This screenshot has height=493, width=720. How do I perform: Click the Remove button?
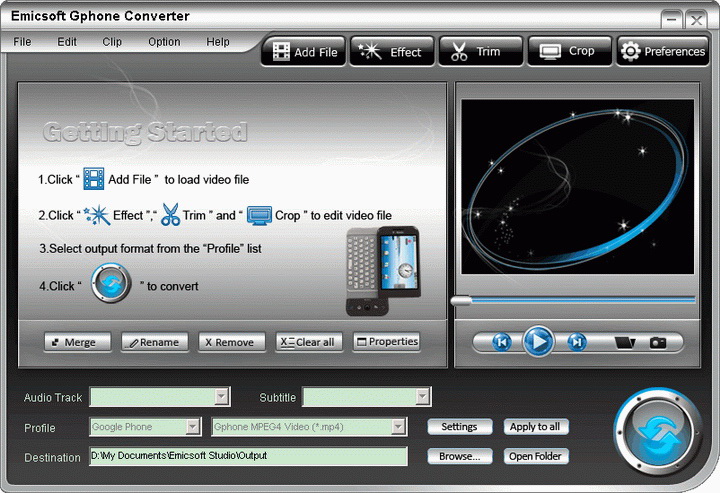(232, 342)
